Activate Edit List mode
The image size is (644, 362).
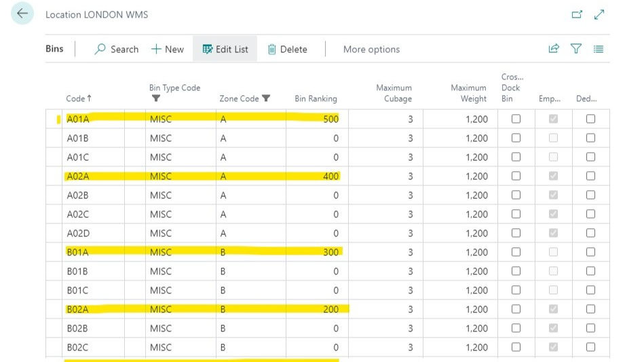point(225,50)
